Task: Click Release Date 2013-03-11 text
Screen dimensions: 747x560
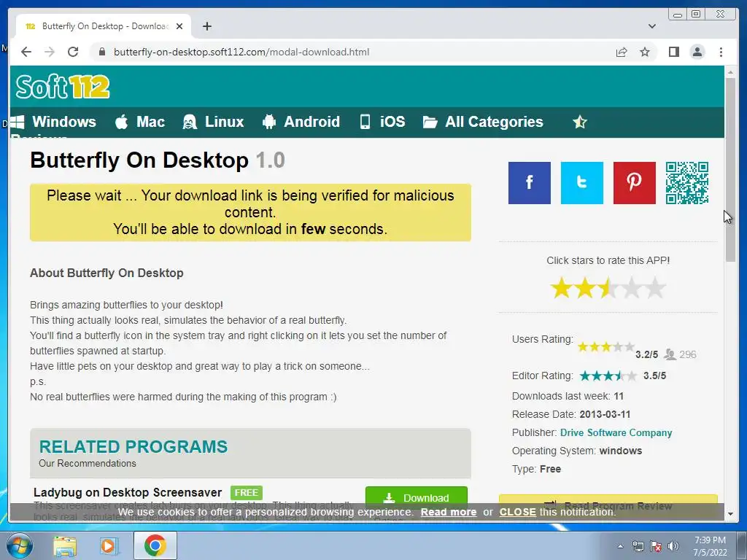Action: click(x=571, y=414)
